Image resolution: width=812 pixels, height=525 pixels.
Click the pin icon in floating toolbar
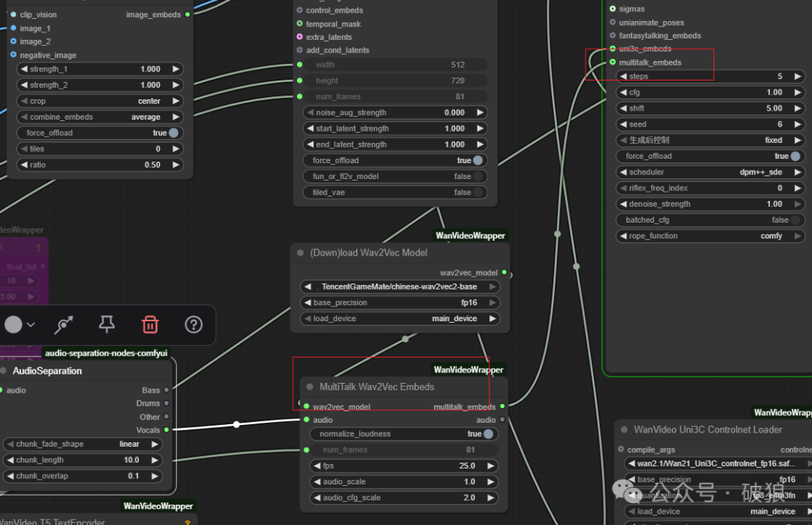[107, 324]
